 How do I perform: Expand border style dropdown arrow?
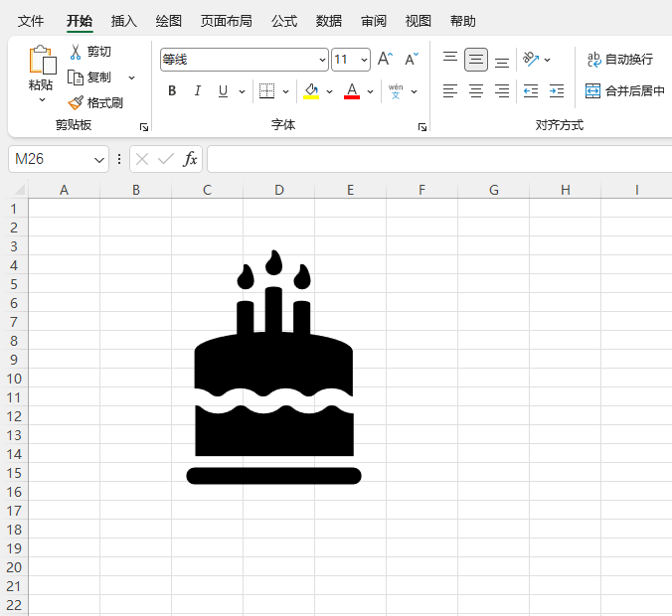pos(286,91)
